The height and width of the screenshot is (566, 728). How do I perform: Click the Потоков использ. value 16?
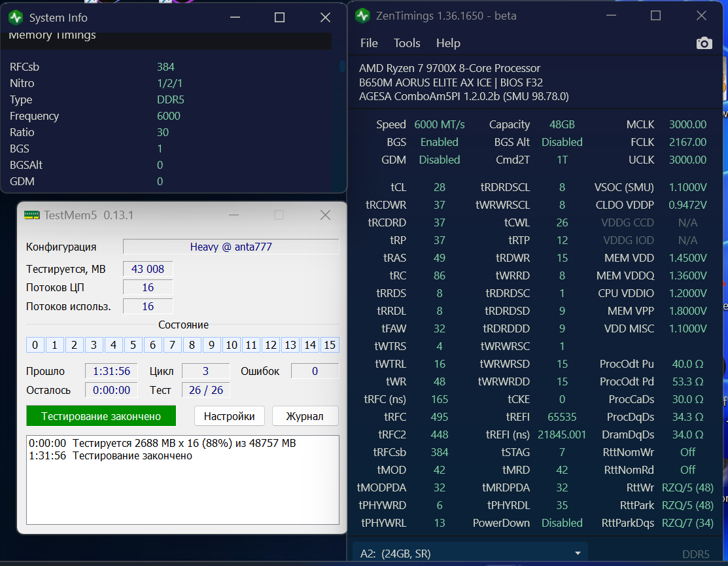tap(148, 306)
